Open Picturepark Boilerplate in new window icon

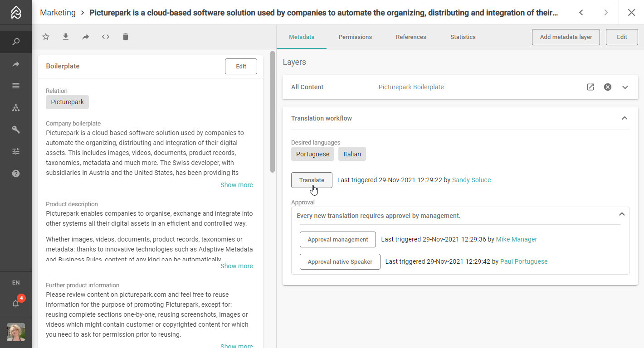coord(590,87)
